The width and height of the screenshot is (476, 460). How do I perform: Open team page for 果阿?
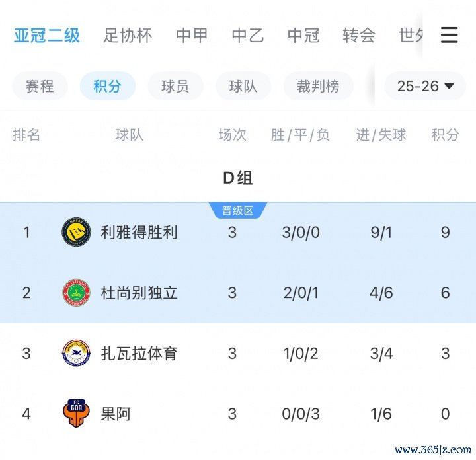[116, 414]
